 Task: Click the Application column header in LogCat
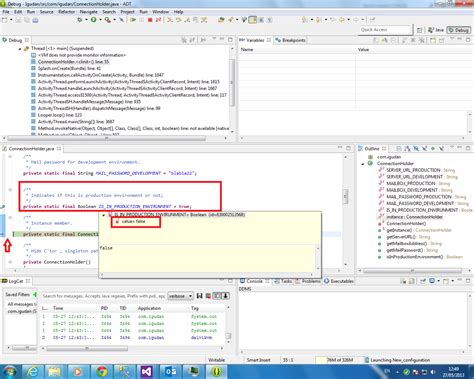point(149,308)
